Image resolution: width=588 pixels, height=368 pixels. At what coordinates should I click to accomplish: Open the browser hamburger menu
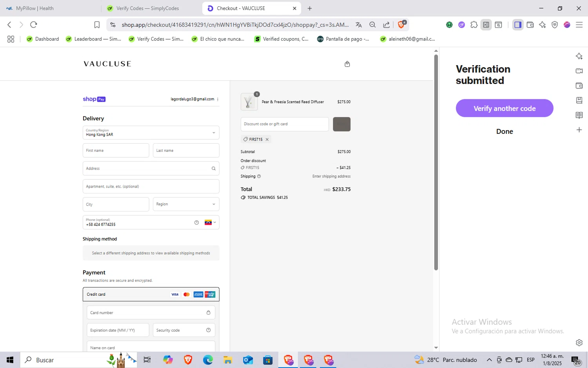pos(579,25)
